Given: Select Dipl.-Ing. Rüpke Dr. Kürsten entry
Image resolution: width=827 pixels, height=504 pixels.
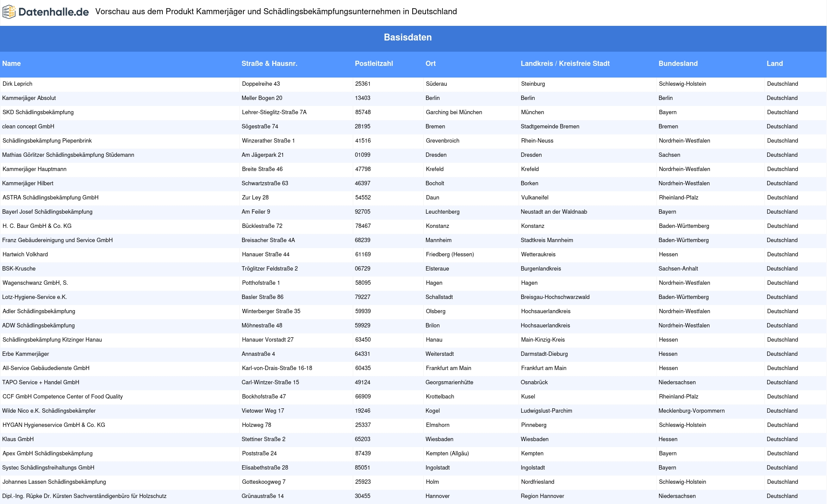Looking at the screenshot, I should tap(84, 496).
